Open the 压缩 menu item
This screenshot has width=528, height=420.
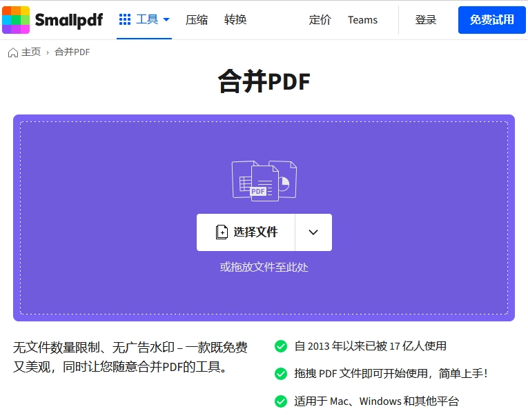click(197, 20)
